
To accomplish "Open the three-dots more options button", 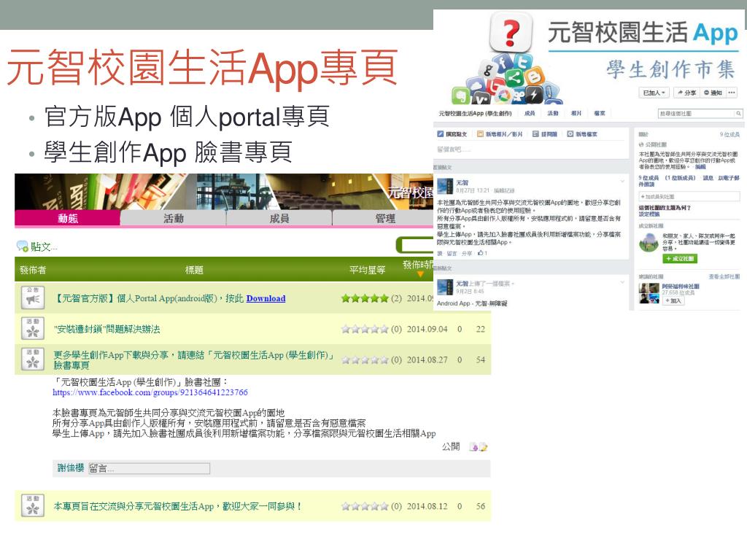I will 732,93.
